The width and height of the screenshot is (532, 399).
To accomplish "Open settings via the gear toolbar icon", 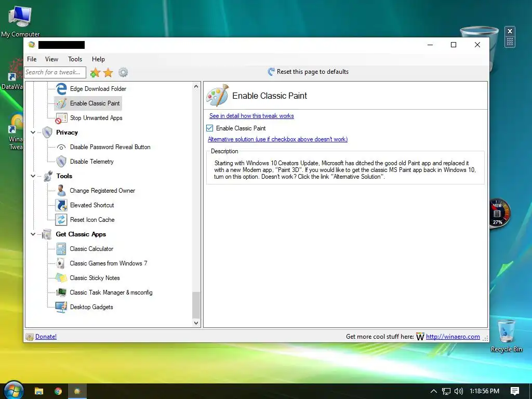I will click(123, 72).
